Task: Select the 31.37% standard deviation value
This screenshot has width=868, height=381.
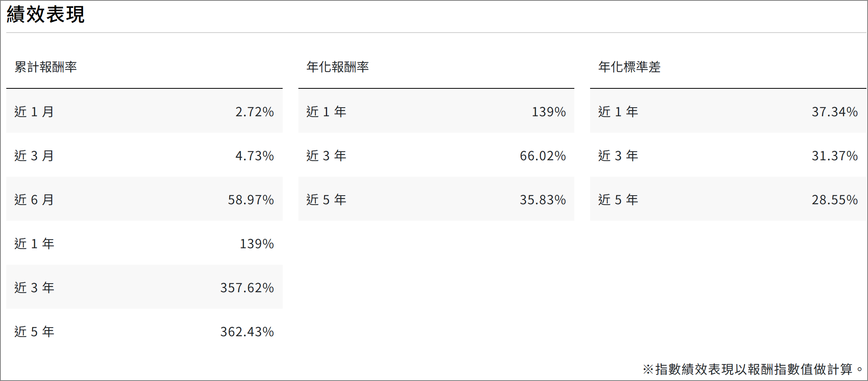Action: coord(835,156)
